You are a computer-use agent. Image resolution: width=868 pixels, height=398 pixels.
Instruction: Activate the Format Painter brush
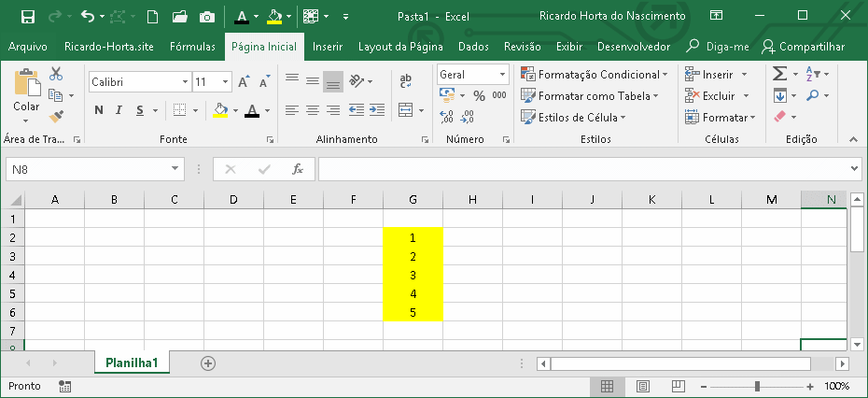pos(55,117)
